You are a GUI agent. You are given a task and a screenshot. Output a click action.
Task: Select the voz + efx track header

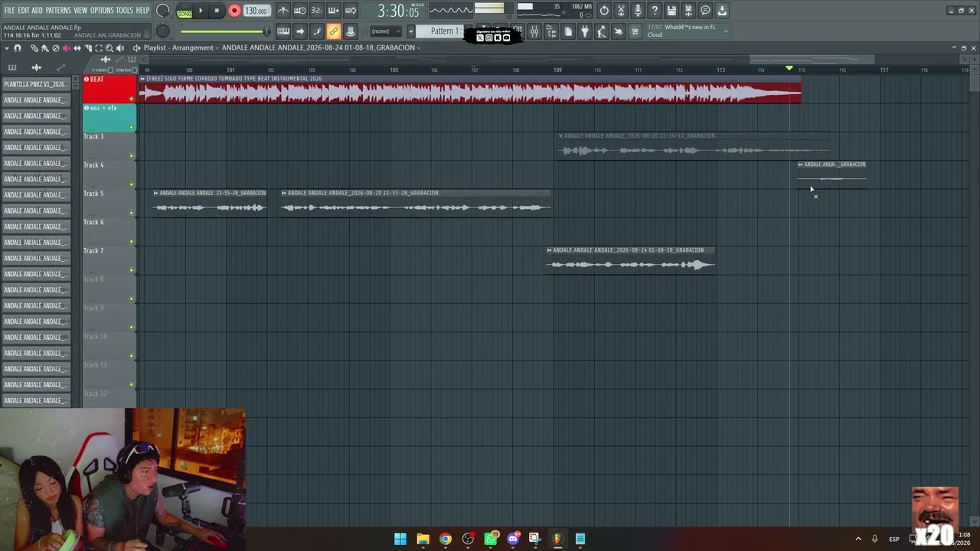coord(109,118)
